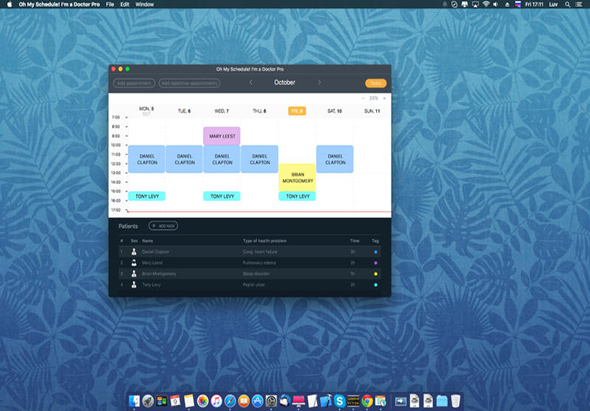Click the blue tag dot for Daniel Clapton
Image resolution: width=590 pixels, height=411 pixels.
376,252
